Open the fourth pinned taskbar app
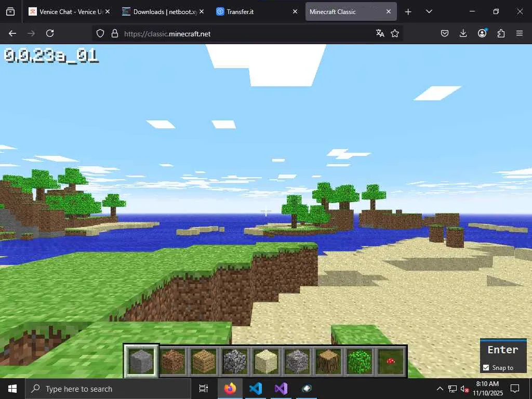 [x=307, y=389]
